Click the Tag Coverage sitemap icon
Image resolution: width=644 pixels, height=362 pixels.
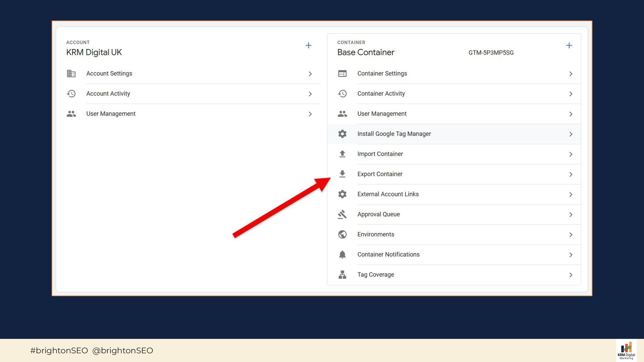pyautogui.click(x=342, y=275)
